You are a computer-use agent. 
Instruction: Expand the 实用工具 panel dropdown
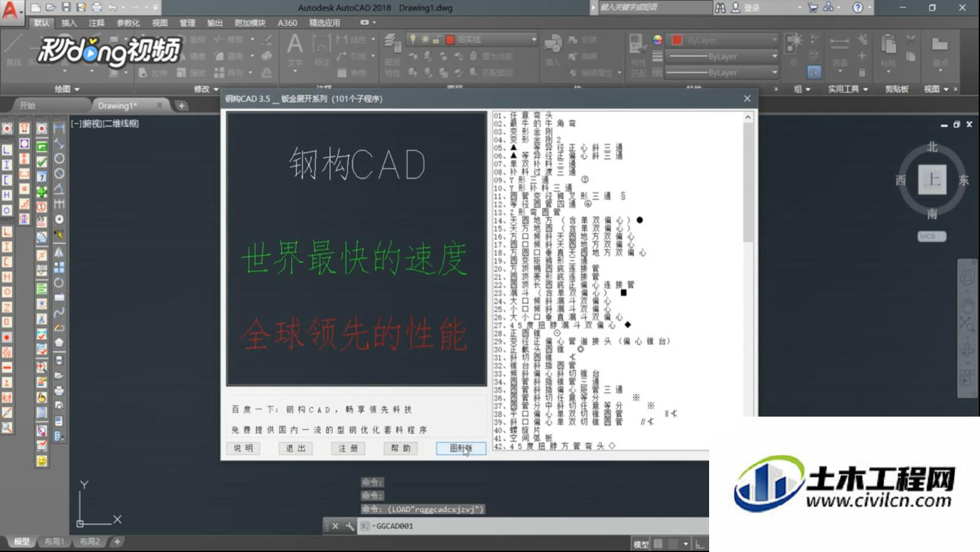(848, 89)
